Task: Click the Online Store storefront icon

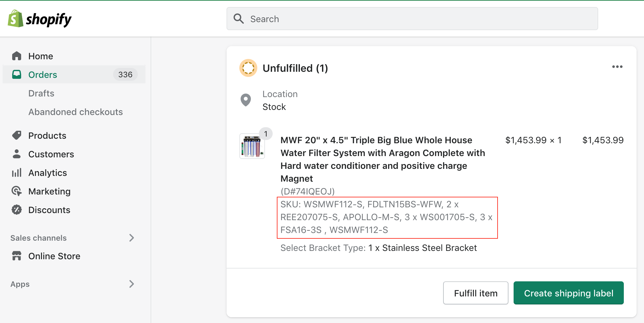Action: click(x=17, y=256)
